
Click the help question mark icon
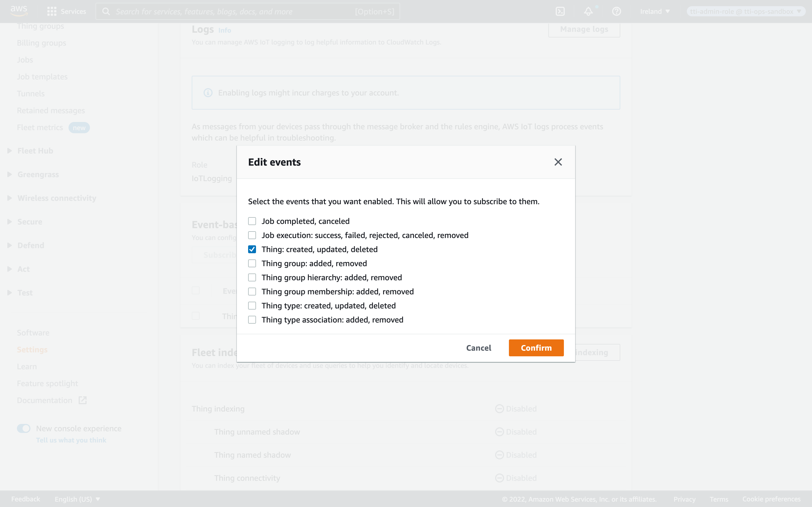tap(617, 11)
